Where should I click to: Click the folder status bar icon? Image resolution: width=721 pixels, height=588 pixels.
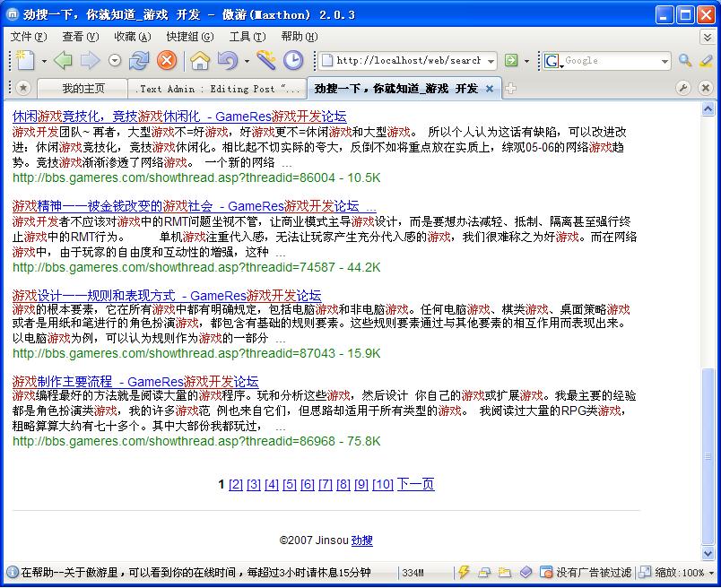point(506,573)
